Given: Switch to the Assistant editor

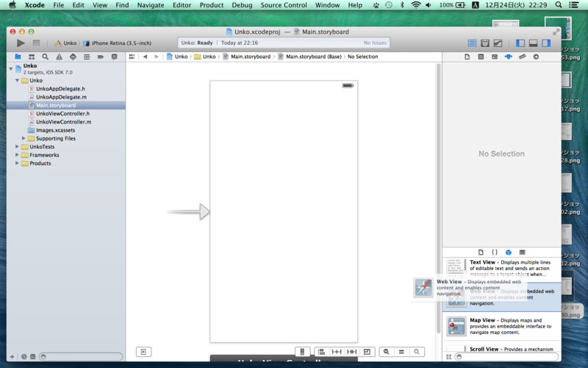Looking at the screenshot, I should point(485,43).
